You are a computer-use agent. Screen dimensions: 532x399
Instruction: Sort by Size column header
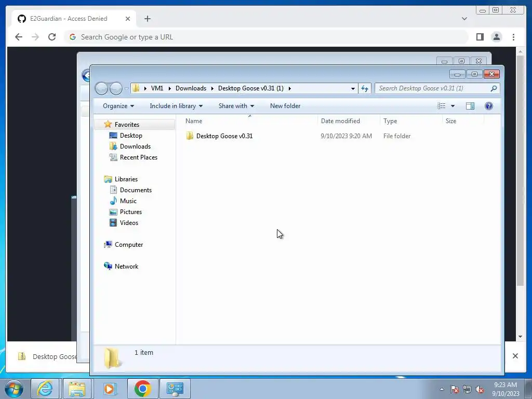tap(463, 121)
